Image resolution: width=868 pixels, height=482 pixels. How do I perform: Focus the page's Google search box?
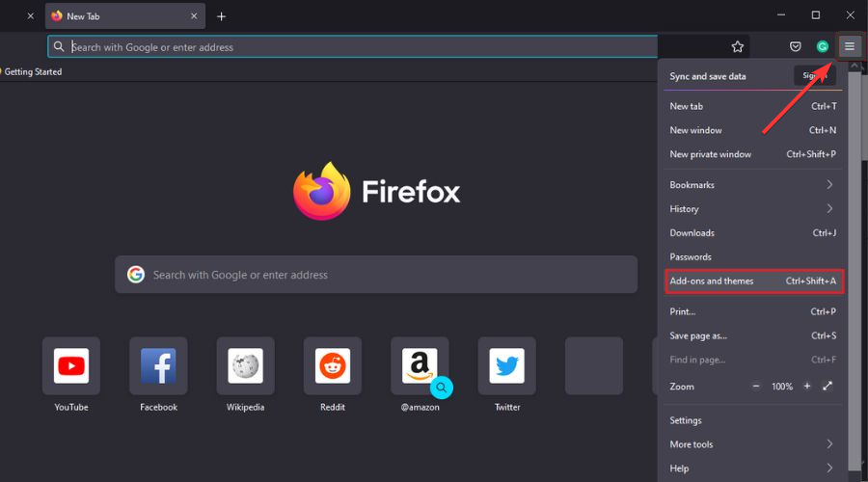click(x=376, y=275)
